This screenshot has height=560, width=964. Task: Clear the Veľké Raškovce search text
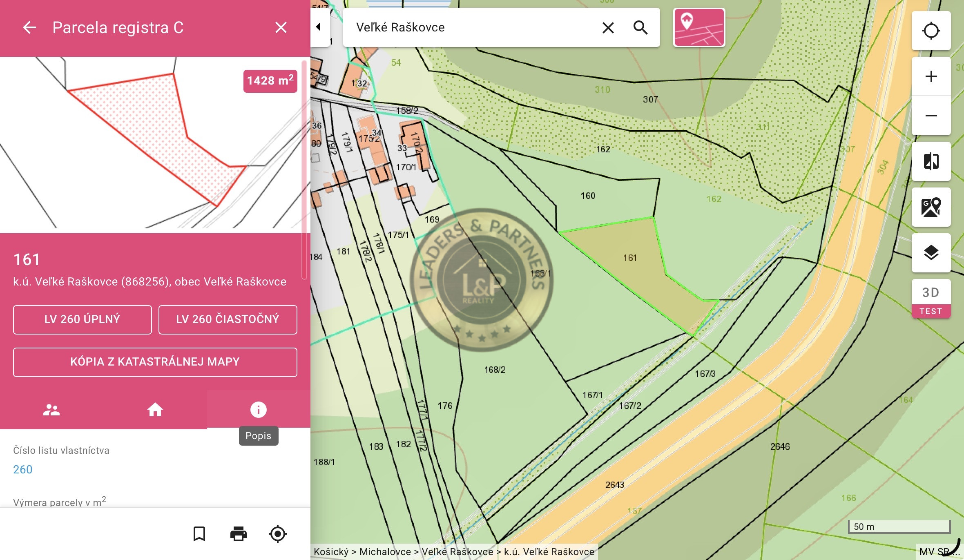pos(608,28)
